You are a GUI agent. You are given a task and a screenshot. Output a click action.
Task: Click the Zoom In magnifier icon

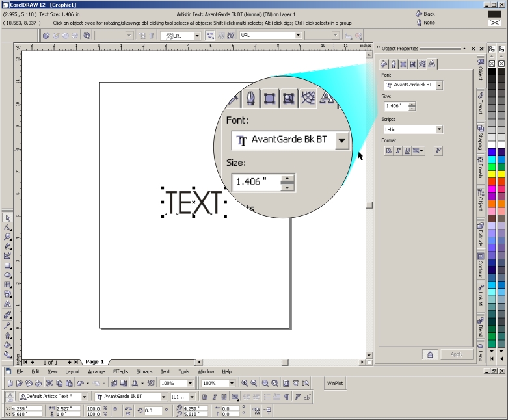[x=245, y=384]
